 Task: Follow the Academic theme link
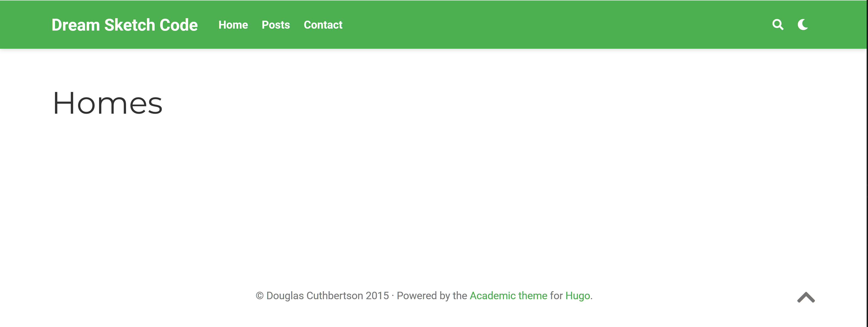[509, 296]
